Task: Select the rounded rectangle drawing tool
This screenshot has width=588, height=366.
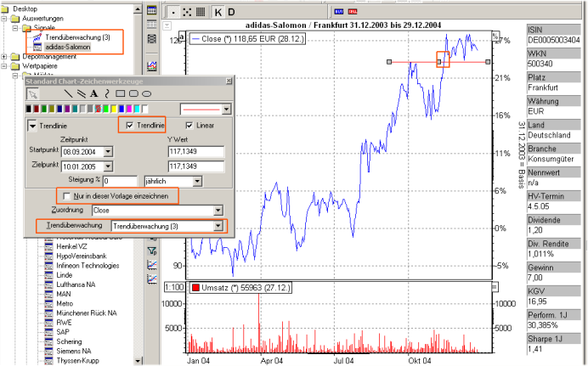Action: (133, 93)
